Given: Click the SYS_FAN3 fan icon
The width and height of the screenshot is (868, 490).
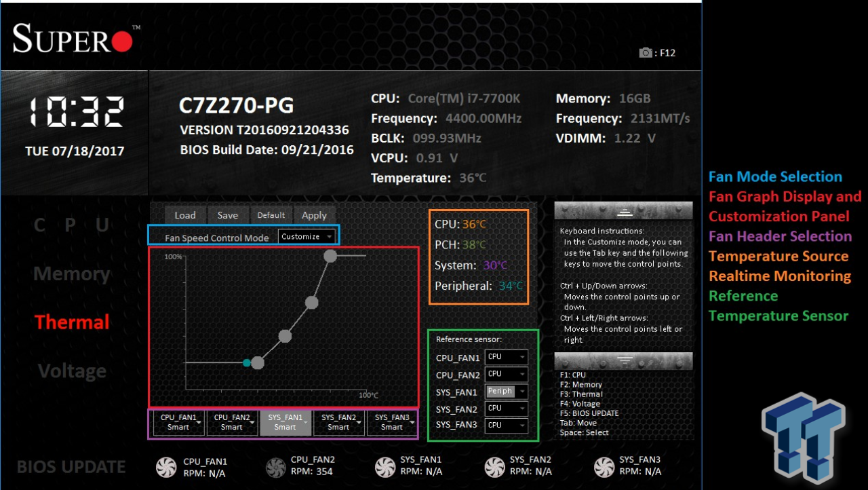Looking at the screenshot, I should pyautogui.click(x=605, y=467).
